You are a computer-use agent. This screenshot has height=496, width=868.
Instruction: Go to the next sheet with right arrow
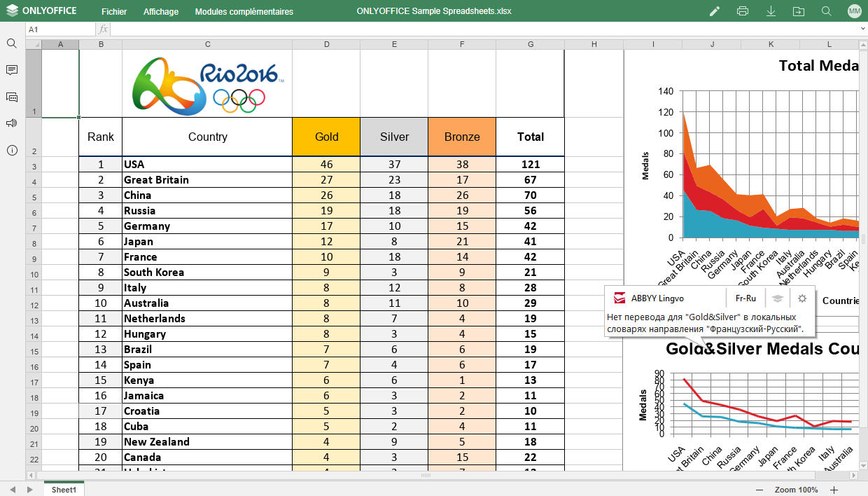[29, 489]
